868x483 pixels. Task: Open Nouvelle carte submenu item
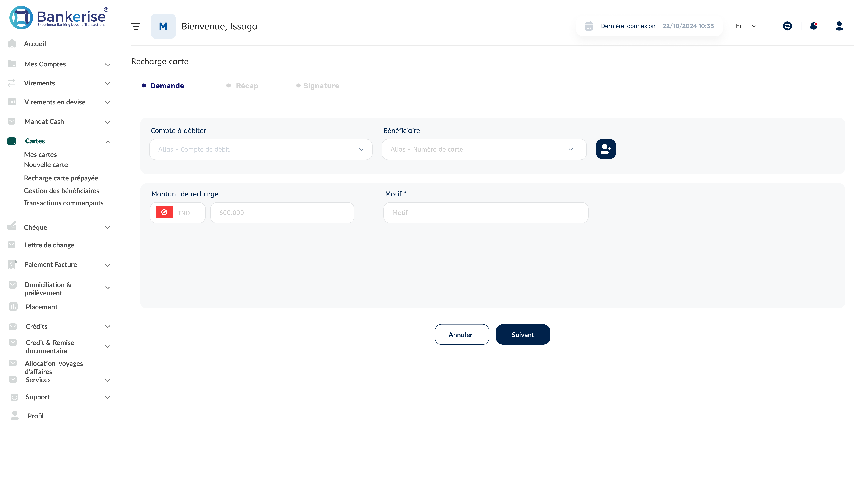click(x=46, y=164)
